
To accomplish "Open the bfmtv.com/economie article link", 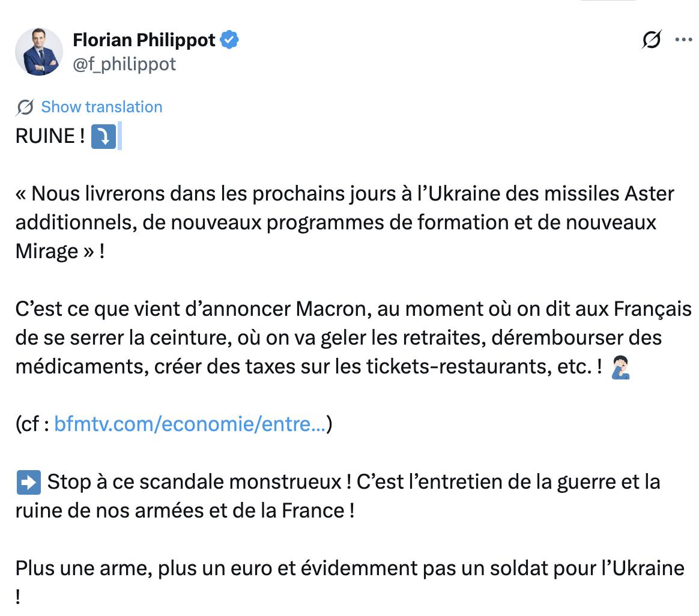I will [x=190, y=424].
